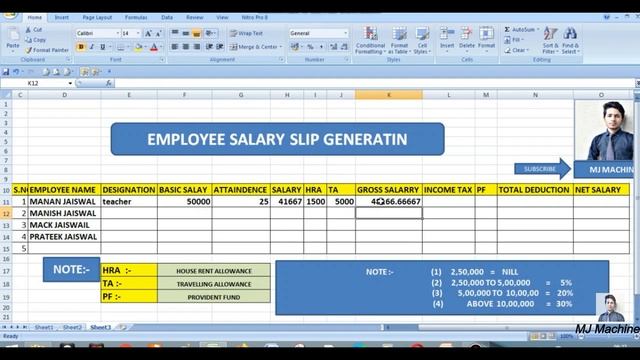640x360 pixels.
Task: Click the Paste button
Action: click(13, 39)
